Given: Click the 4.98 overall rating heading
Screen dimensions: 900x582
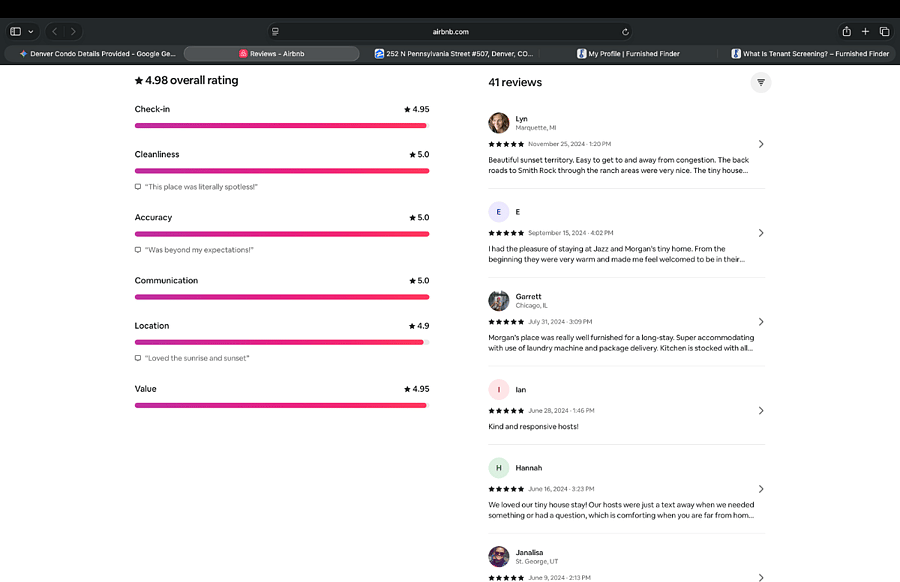Looking at the screenshot, I should pos(187,80).
